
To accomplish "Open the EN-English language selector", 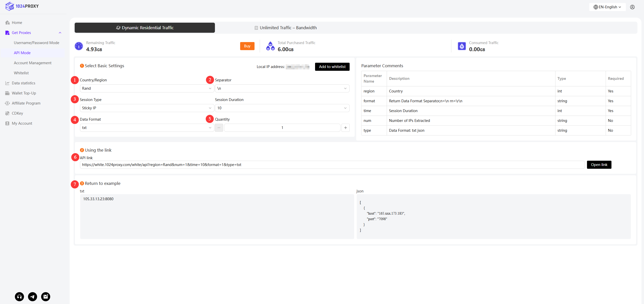I will [x=607, y=7].
